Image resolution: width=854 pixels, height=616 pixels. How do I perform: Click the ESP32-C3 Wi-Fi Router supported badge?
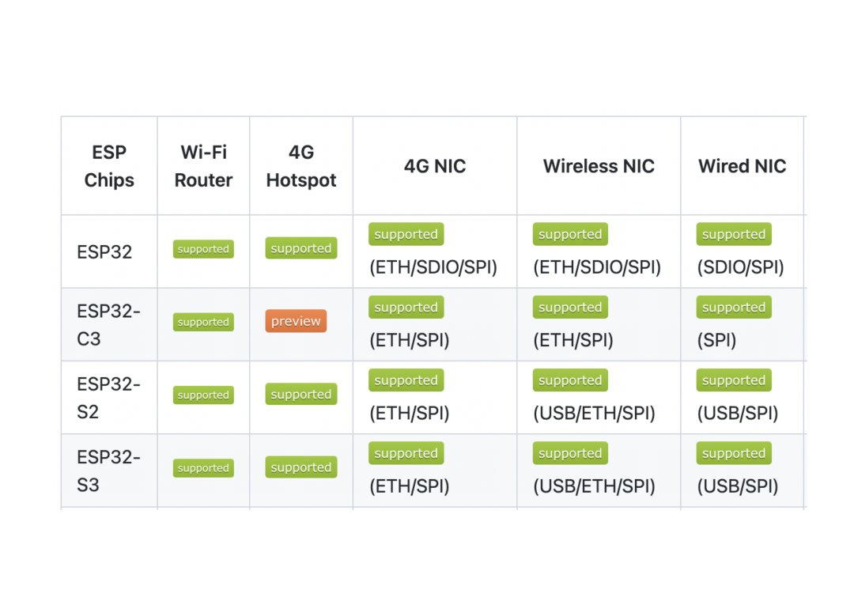(x=203, y=322)
